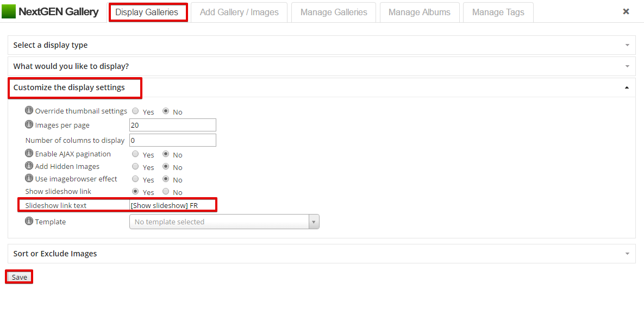
Task: Close the NextGEN Gallery dialog with X
Action: point(626,11)
